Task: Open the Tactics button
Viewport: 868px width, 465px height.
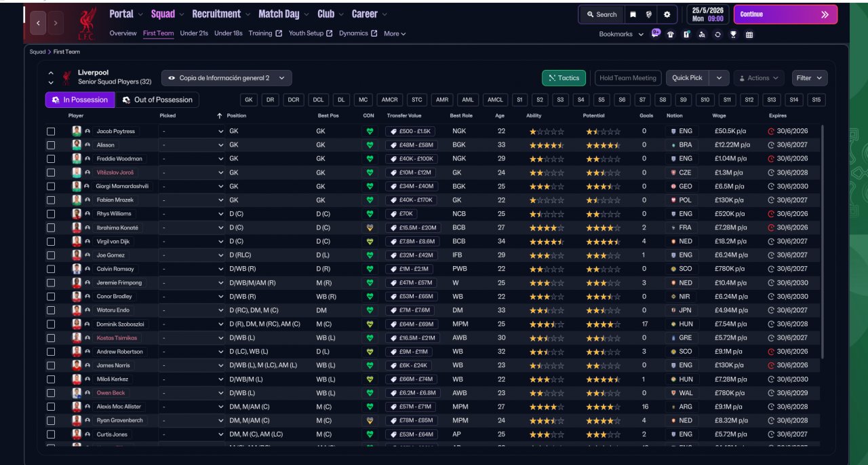Action: point(564,78)
